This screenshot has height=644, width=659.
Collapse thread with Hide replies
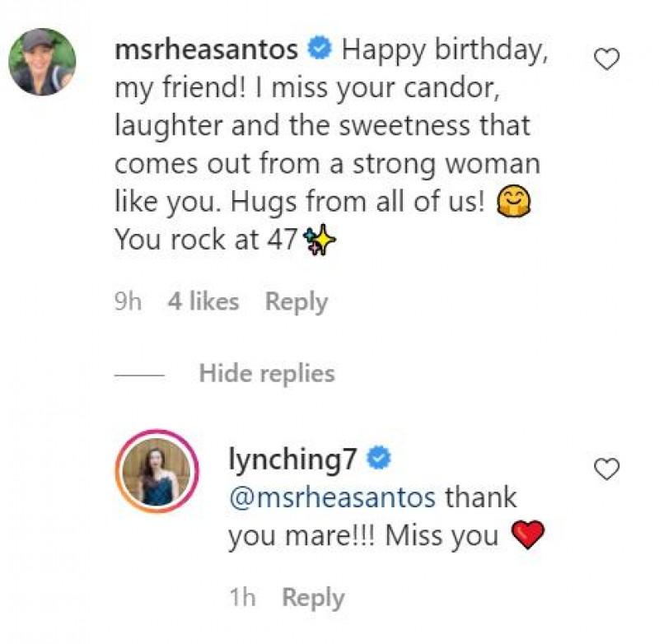266,373
